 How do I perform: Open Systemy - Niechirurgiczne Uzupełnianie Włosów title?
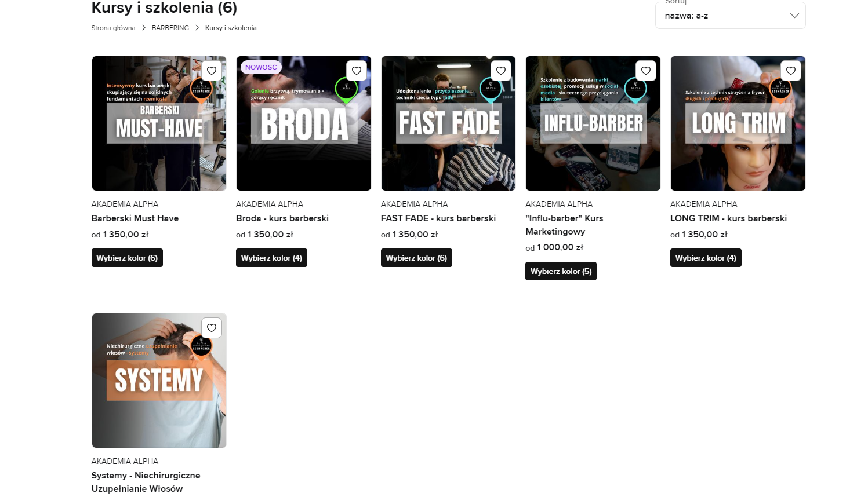[146, 482]
